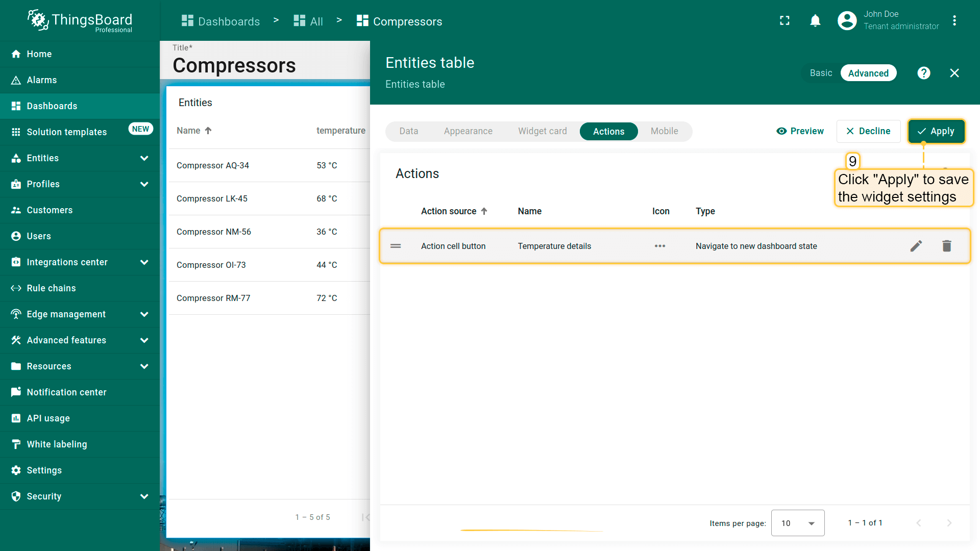Switch to the Appearance tab
Image resolution: width=980 pixels, height=551 pixels.
coord(468,131)
